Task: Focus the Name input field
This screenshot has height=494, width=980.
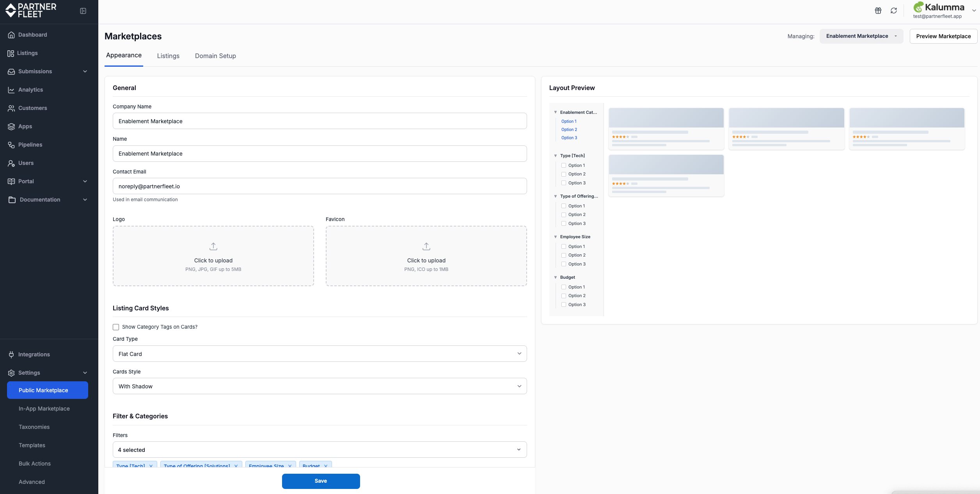Action: click(x=320, y=154)
